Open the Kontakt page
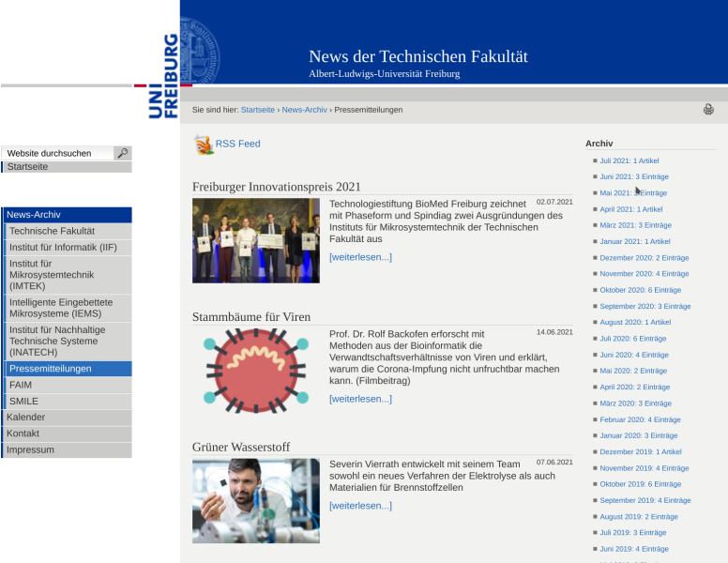728x563 pixels. coord(23,434)
